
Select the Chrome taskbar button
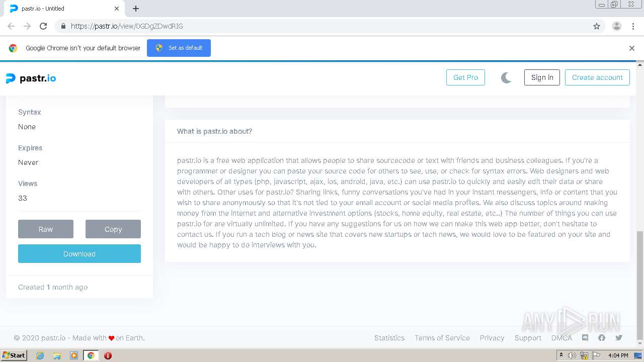click(91, 355)
